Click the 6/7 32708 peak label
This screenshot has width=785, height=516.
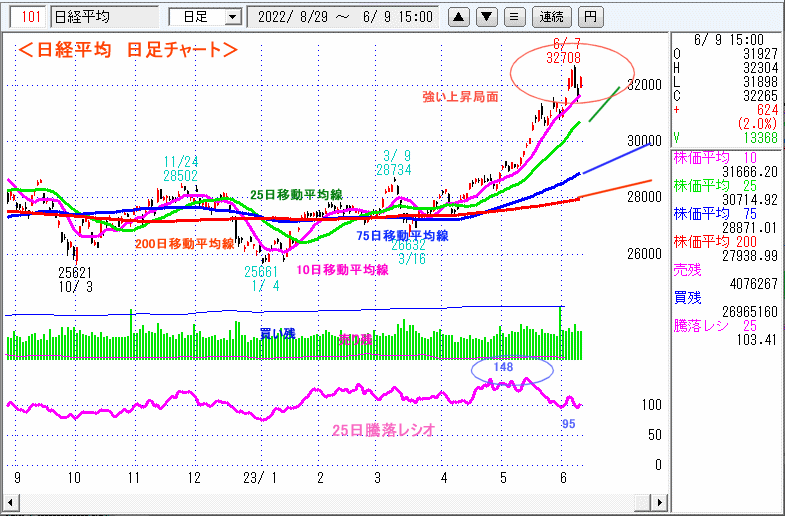tap(564, 52)
